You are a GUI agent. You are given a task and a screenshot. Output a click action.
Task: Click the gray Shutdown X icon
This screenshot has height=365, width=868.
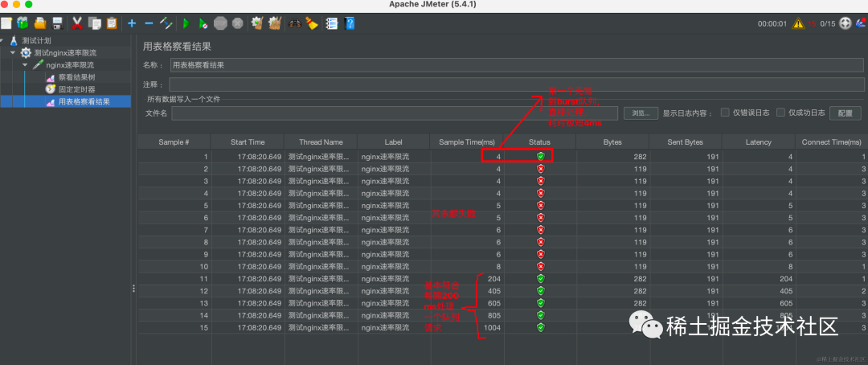click(x=237, y=23)
